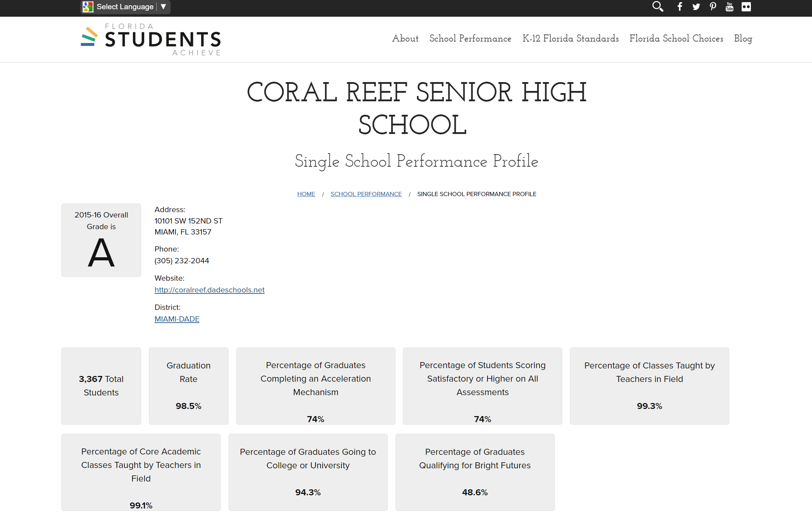
Task: Open the School Performance menu
Action: [x=470, y=38]
